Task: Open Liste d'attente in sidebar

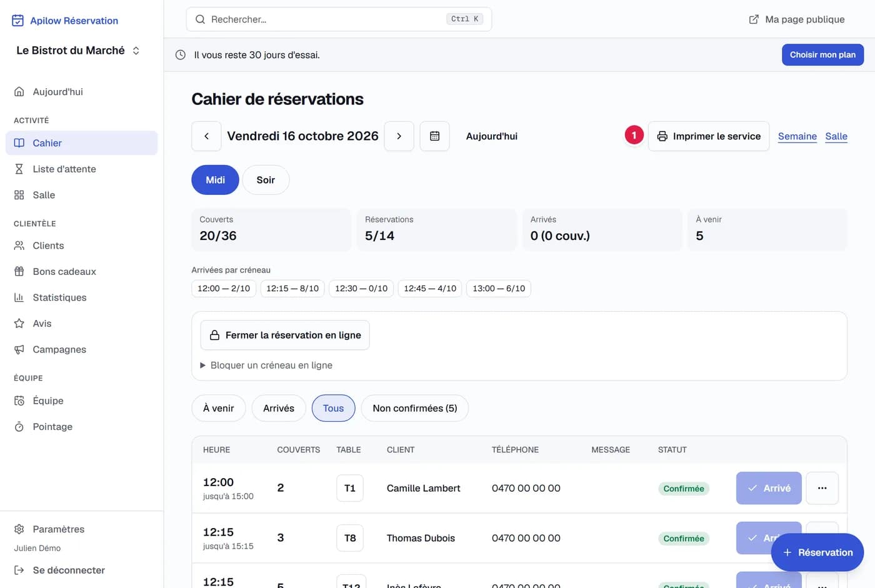Action: pos(81,169)
